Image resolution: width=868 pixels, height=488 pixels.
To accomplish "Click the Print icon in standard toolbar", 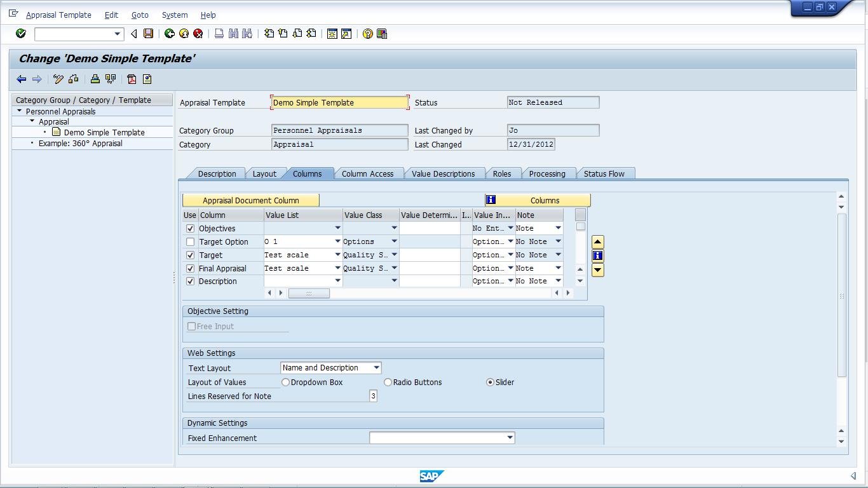I will (x=219, y=34).
